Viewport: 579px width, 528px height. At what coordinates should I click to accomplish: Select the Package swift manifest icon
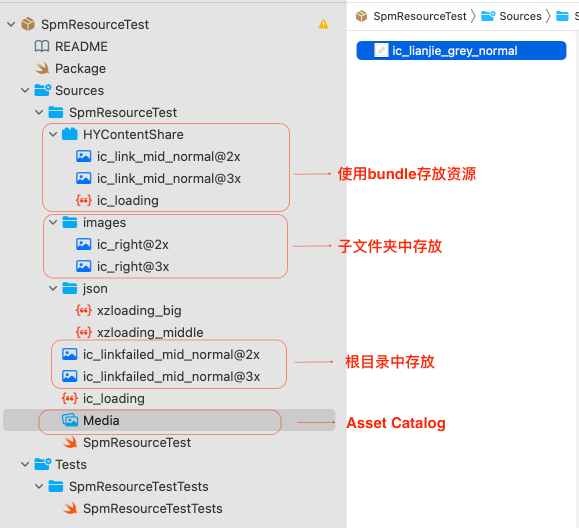pos(42,68)
